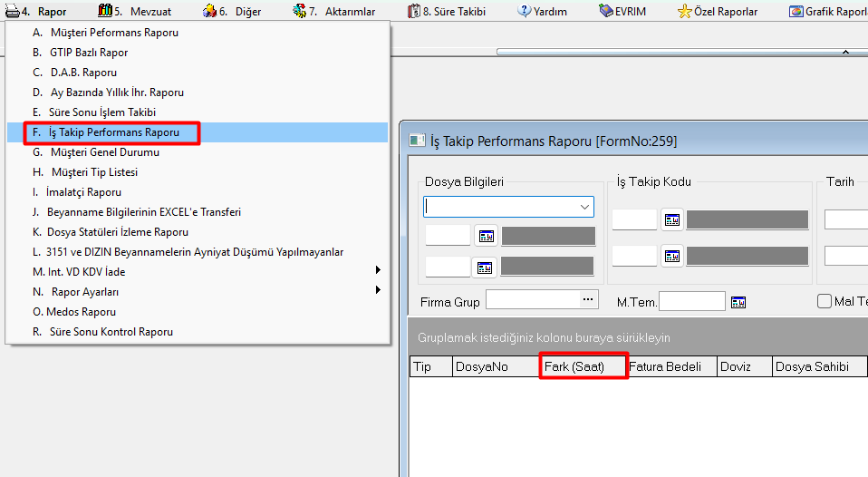The height and width of the screenshot is (477, 868).
Task: Select İş Takip Performans Raporu menu entry
Action: pyautogui.click(x=113, y=132)
